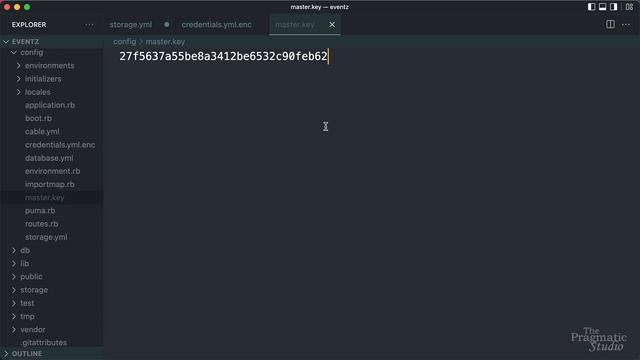640x360 pixels.
Task: Open customize layout icon
Action: click(629, 7)
